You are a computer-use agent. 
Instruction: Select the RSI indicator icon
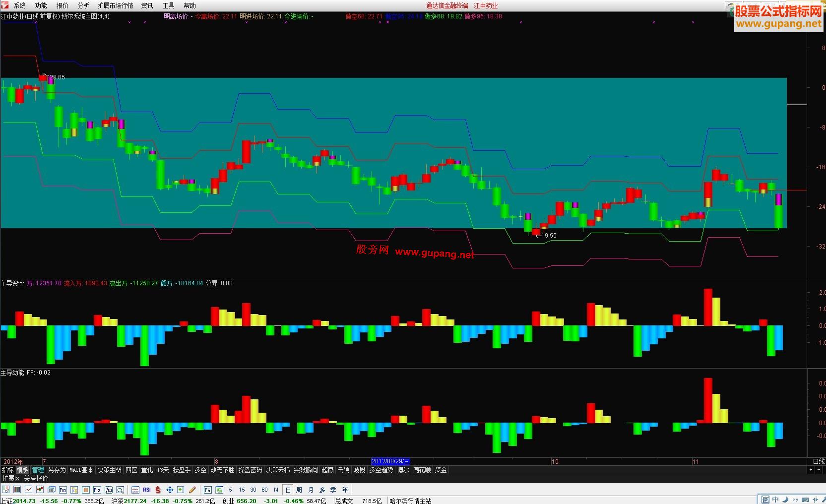(x=147, y=490)
